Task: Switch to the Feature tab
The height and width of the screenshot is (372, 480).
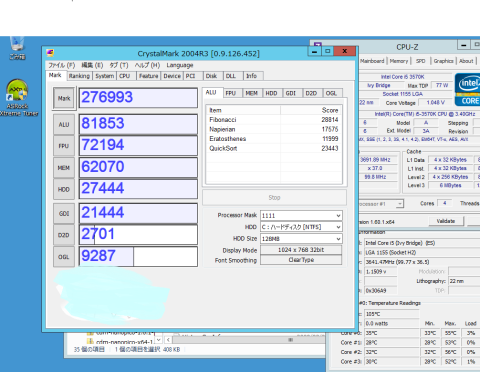Action: click(149, 76)
